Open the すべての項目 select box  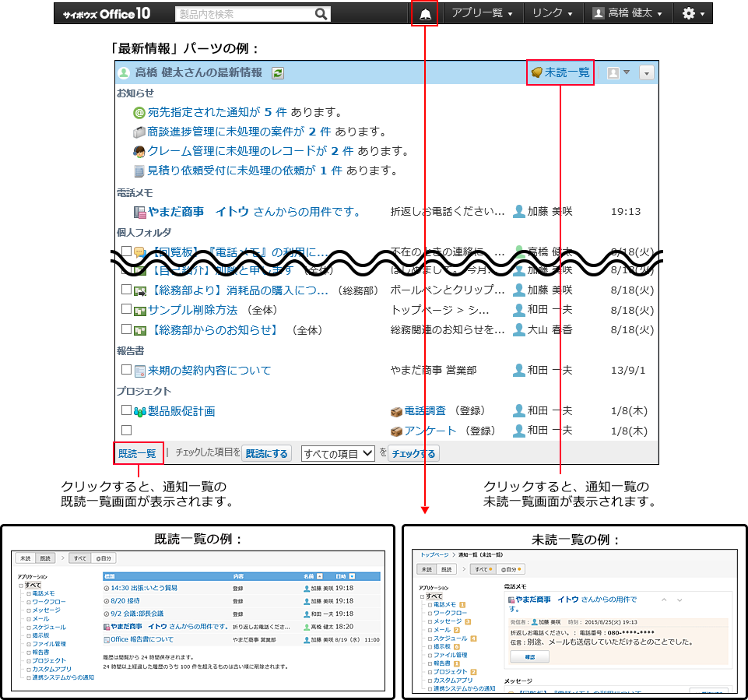[x=338, y=453]
